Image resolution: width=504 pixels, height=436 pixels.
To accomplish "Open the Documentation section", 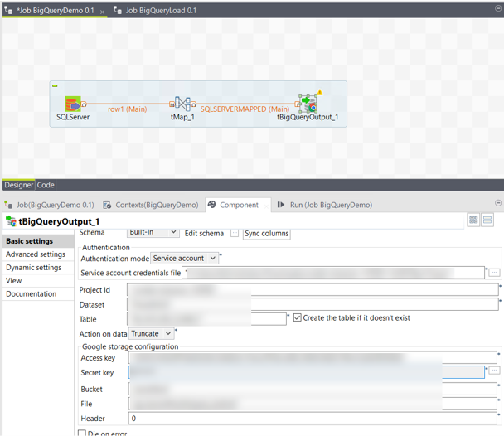I will [x=38, y=293].
